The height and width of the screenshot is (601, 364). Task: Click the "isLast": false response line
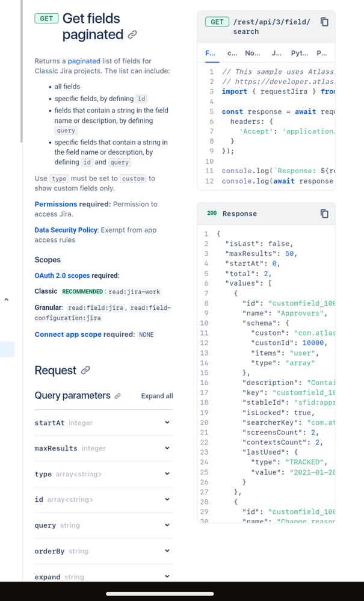[x=259, y=244]
